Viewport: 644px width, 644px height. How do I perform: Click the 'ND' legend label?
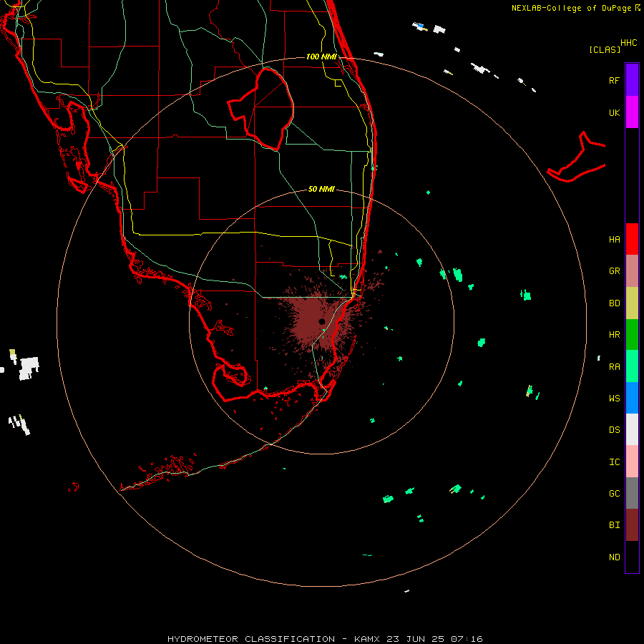tap(614, 557)
